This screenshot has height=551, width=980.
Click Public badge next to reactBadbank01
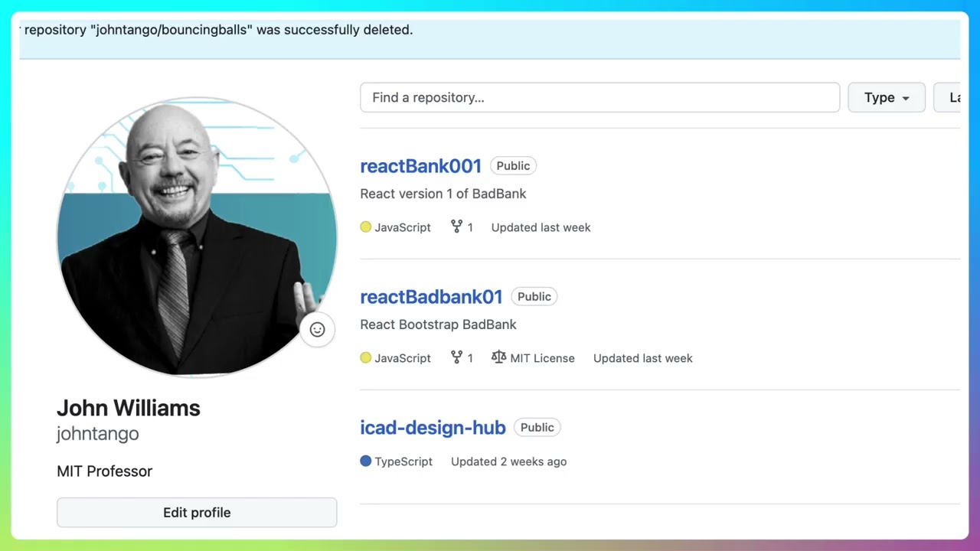pos(534,297)
